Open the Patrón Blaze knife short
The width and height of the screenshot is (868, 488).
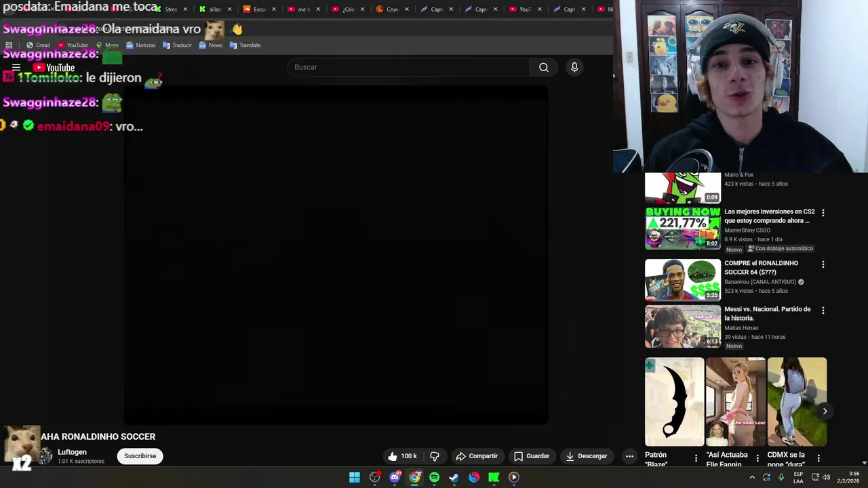click(x=675, y=402)
